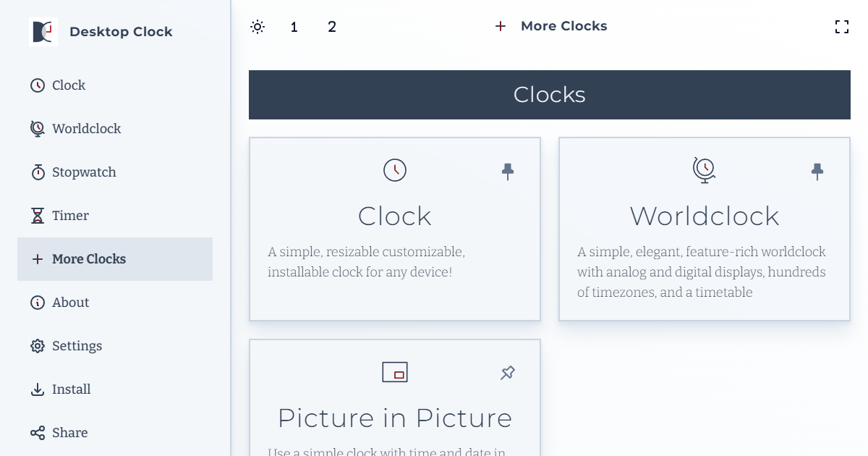Select More Clocks in the sidebar menu

[x=89, y=258]
